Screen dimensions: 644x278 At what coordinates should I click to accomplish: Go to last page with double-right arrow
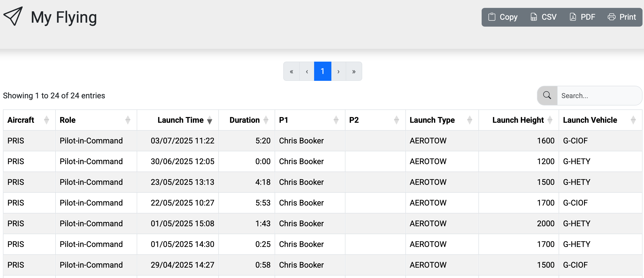pyautogui.click(x=354, y=71)
